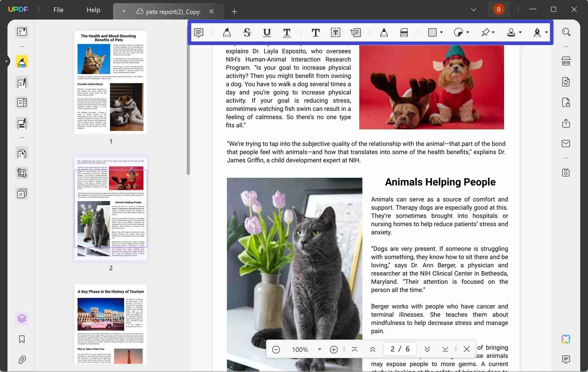The height and width of the screenshot is (372, 588).
Task: Enable the underline text tool
Action: 266,32
